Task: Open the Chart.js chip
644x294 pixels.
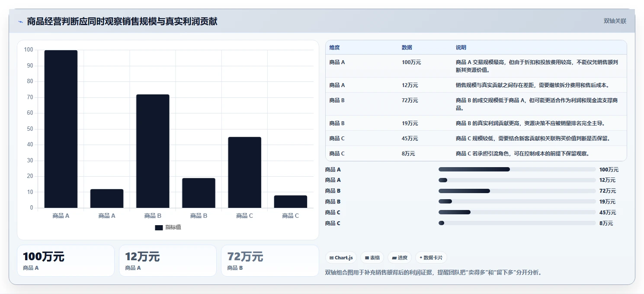Action: click(x=341, y=258)
